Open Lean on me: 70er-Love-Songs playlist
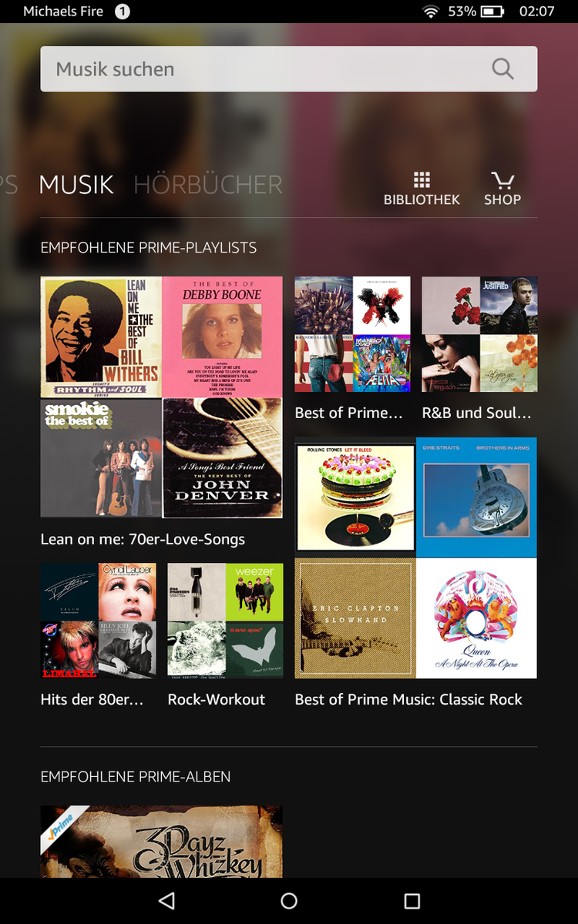 [x=162, y=397]
